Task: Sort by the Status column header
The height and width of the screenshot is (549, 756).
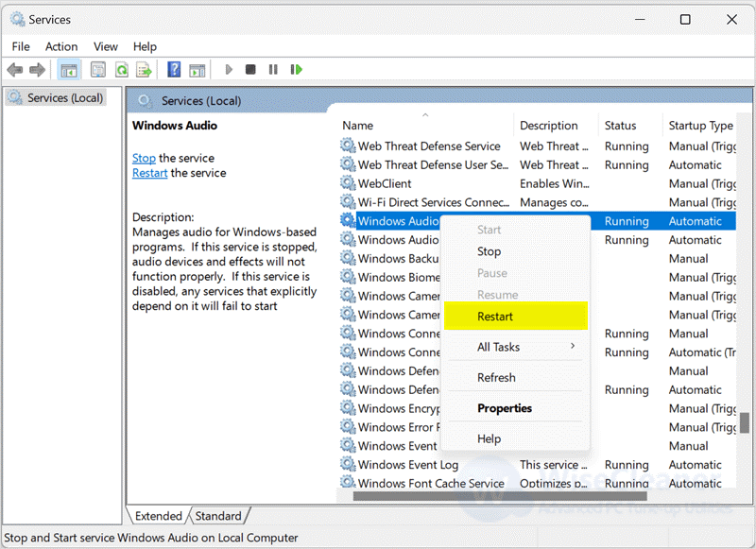Action: coord(630,126)
